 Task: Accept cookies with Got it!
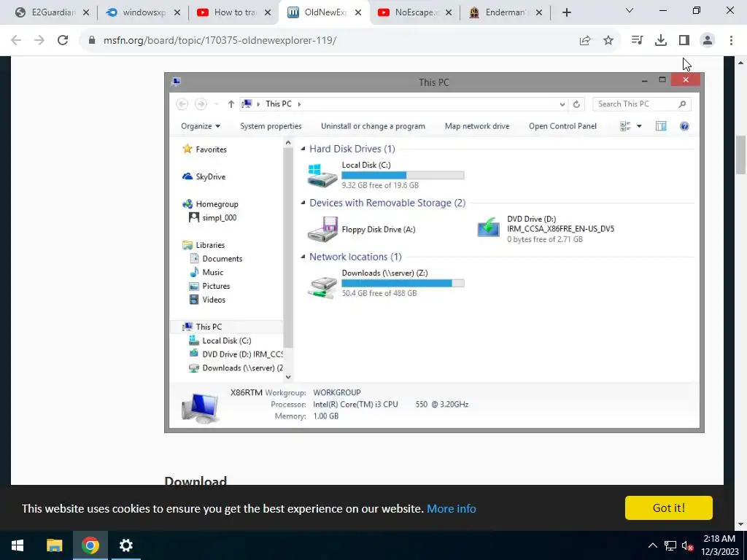pos(669,507)
